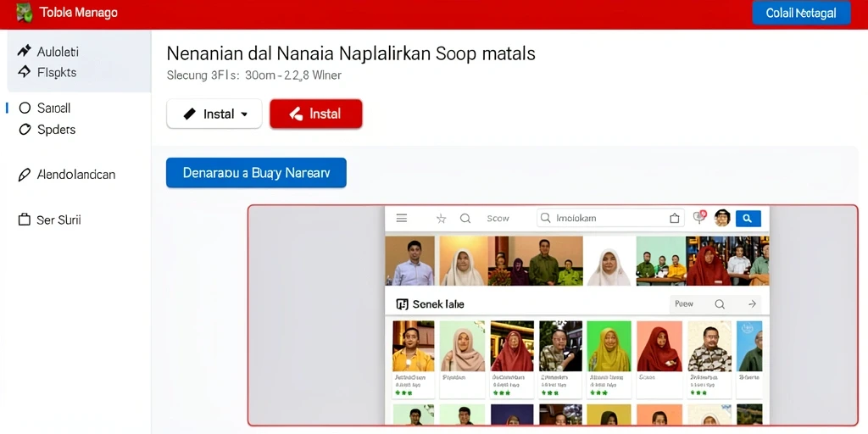The image size is (868, 434).
Task: Click the star icon in preview toolbar
Action: click(x=441, y=219)
